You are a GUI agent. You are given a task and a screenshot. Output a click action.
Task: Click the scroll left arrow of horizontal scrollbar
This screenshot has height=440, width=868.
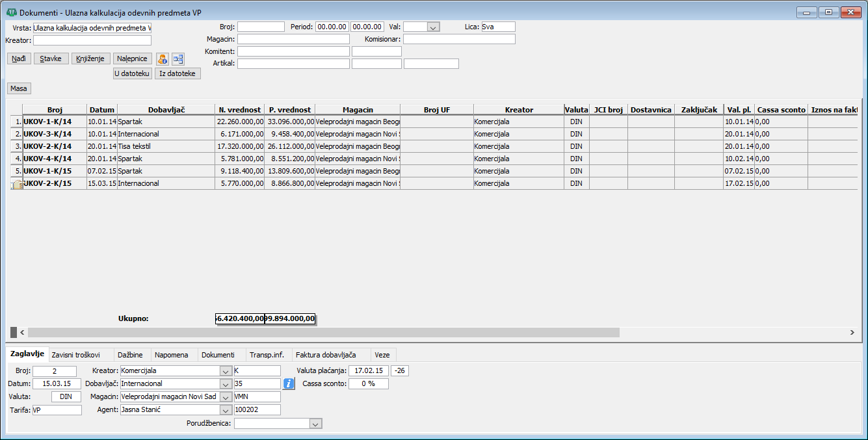22,332
